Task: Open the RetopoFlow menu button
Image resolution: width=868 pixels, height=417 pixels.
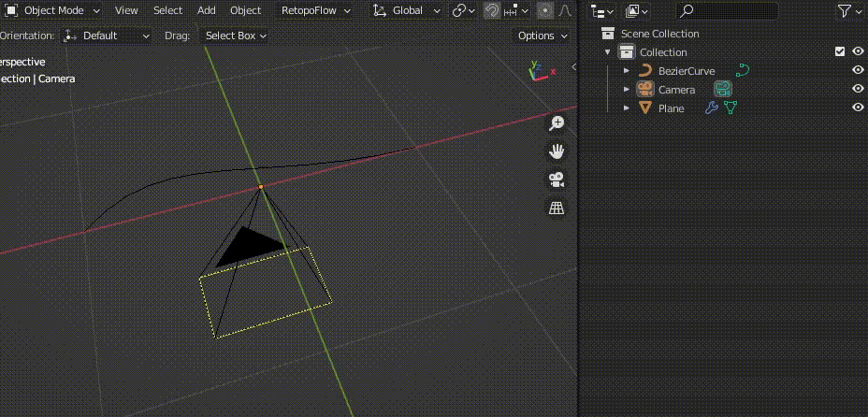Action: (316, 11)
